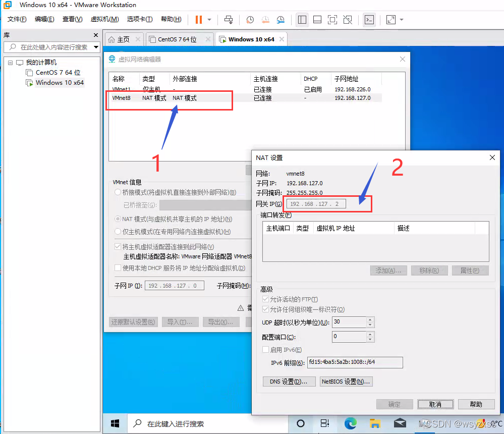Select NAT 模式 radio button
Image resolution: width=504 pixels, height=434 pixels.
pyautogui.click(x=118, y=219)
